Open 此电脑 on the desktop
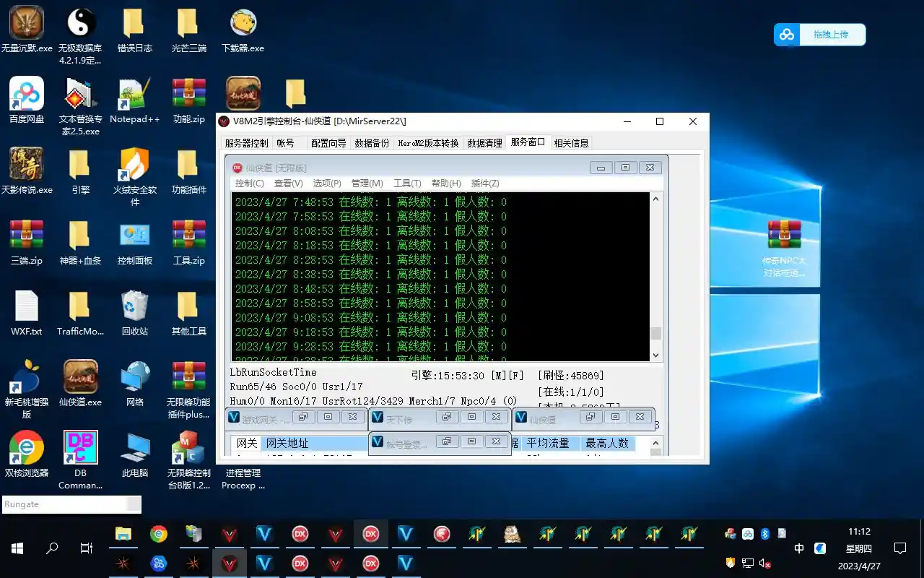Screen dimensions: 924x578 click(135, 454)
